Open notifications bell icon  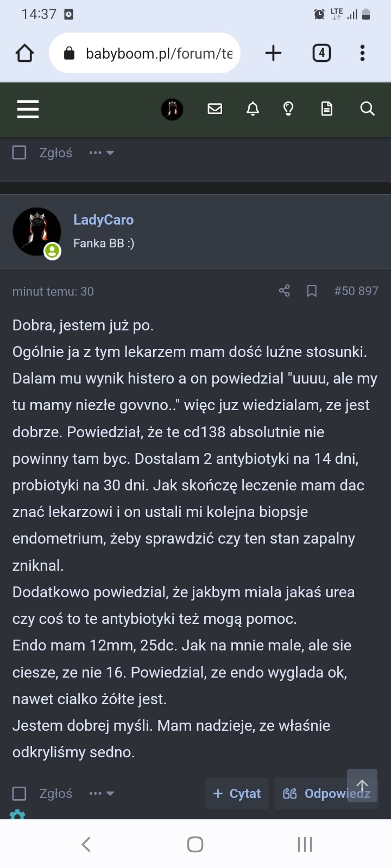tap(253, 109)
